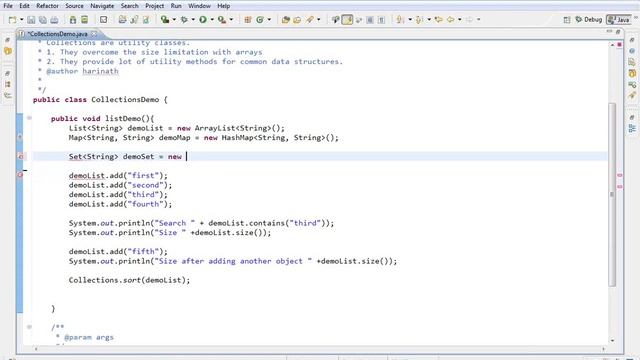This screenshot has width=640, height=360.
Task: Click the New Java Class icon
Action: click(x=260, y=20)
